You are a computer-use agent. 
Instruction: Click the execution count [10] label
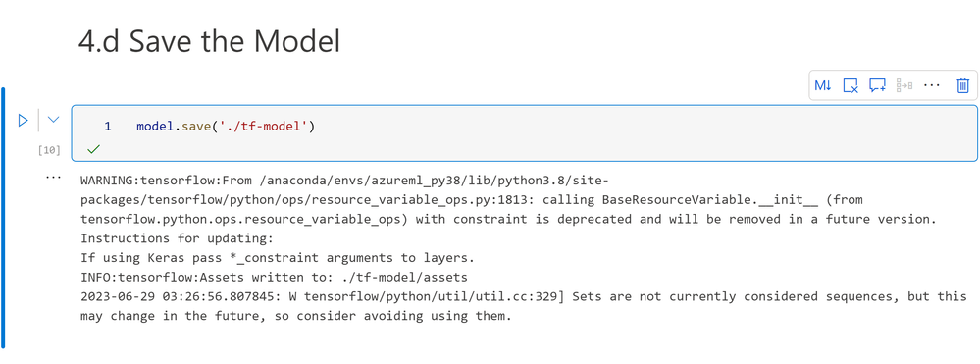49,150
